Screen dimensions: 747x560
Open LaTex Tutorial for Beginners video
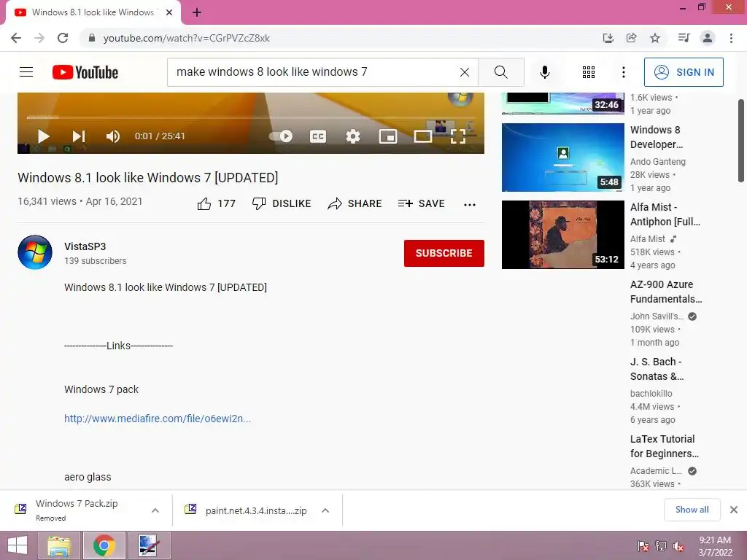665,446
